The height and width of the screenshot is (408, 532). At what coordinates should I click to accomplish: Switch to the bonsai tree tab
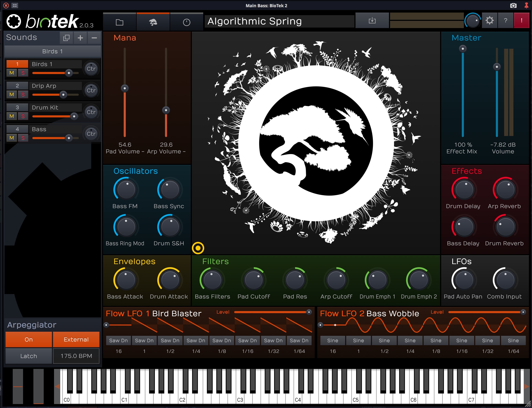tap(153, 22)
